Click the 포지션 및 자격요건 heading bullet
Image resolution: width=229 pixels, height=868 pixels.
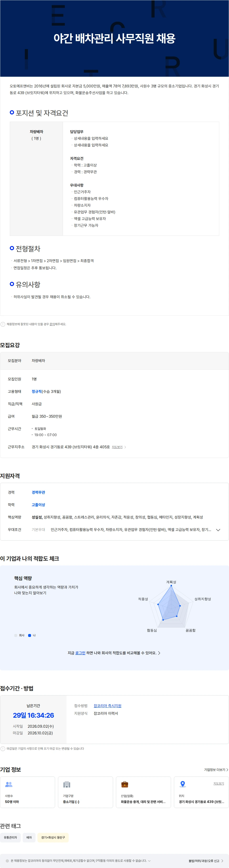[12, 112]
